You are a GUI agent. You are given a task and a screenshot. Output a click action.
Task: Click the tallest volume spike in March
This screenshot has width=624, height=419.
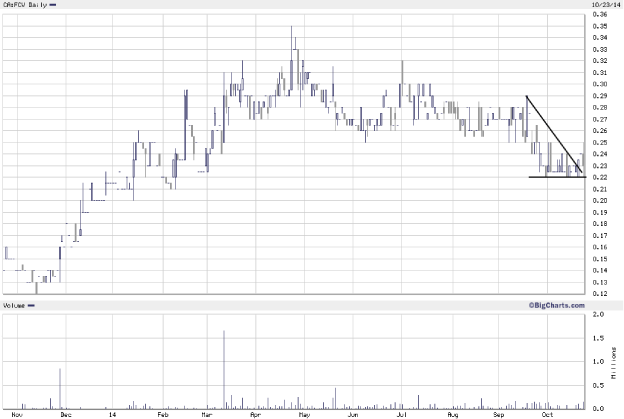pyautogui.click(x=224, y=370)
